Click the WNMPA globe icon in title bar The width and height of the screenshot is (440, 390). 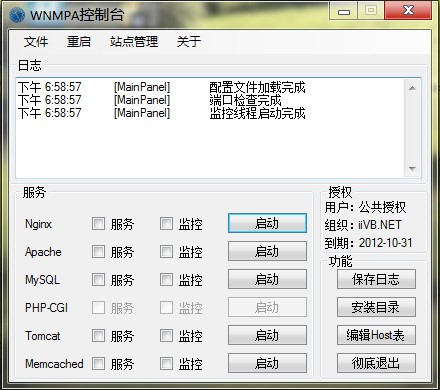click(x=17, y=15)
